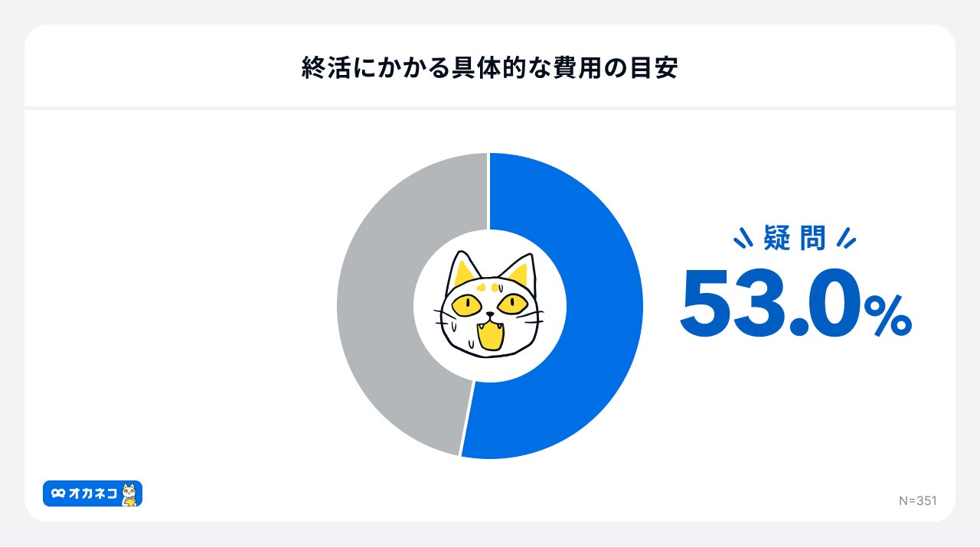Click the cat's open yellow mouth
Viewport: 980px width, 547px height.
(490, 336)
